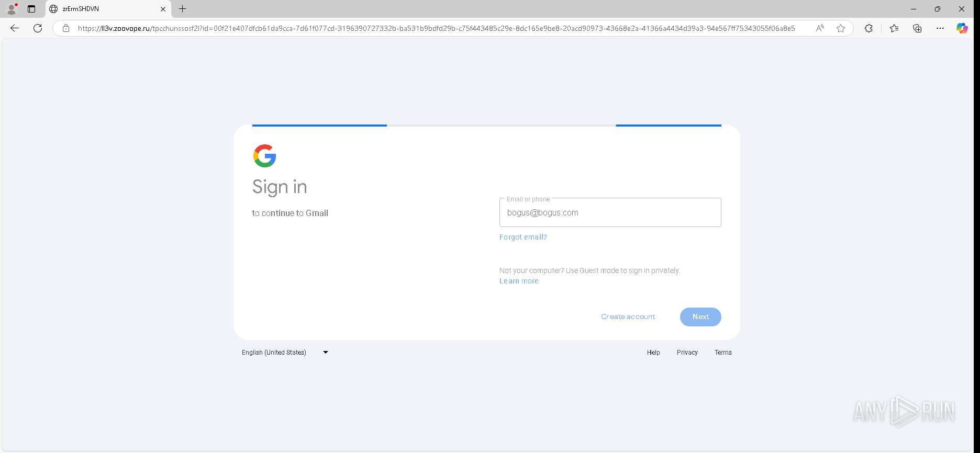980x453 pixels.
Task: Click the 'to continue to Gmail' text
Action: pyautogui.click(x=290, y=213)
